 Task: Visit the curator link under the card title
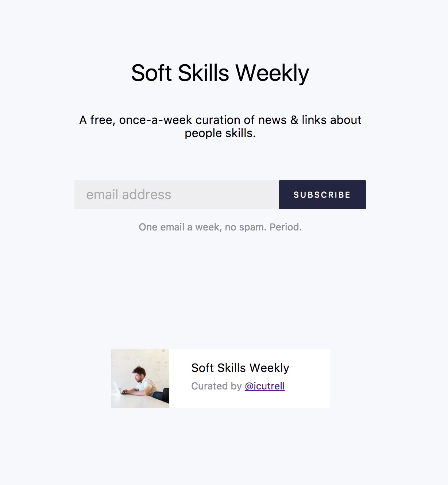[x=265, y=386]
